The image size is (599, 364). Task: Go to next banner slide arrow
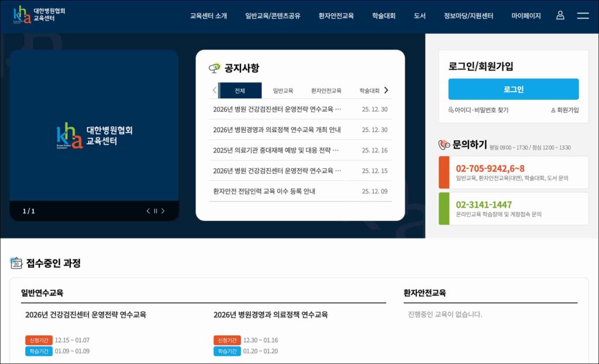163,211
